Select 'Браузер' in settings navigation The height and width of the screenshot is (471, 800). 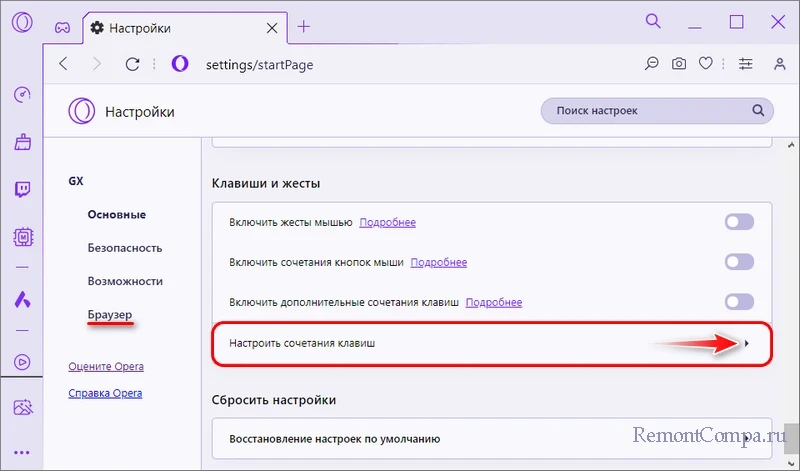[x=110, y=315]
